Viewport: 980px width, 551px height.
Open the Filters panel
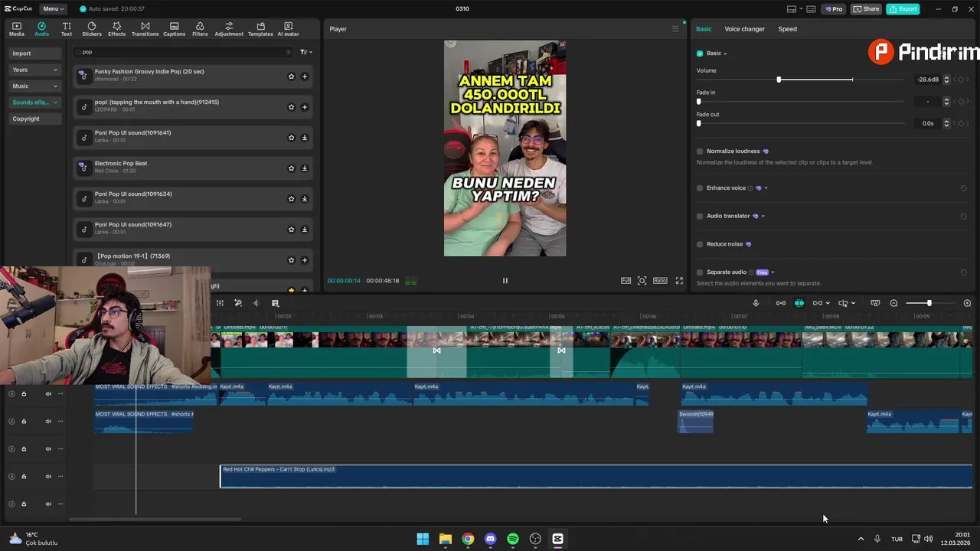[x=200, y=29]
